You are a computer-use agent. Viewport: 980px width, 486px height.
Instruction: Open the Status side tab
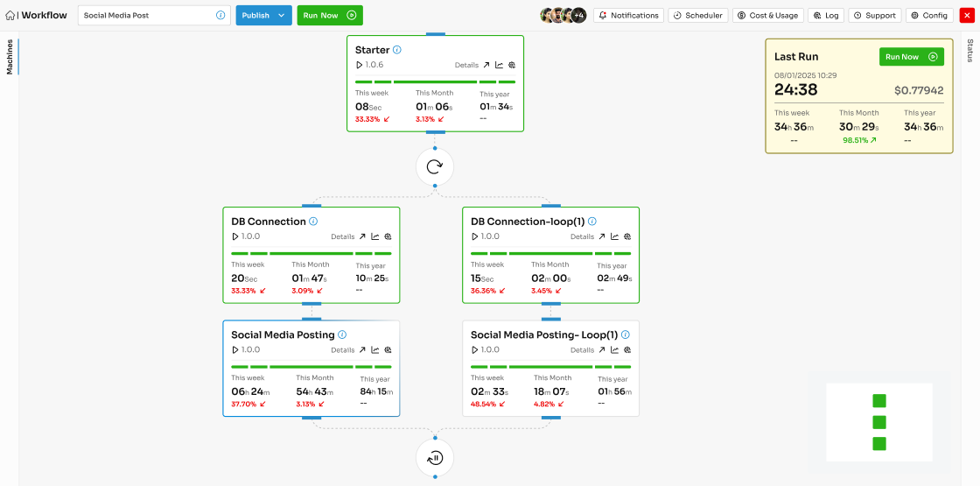(969, 51)
